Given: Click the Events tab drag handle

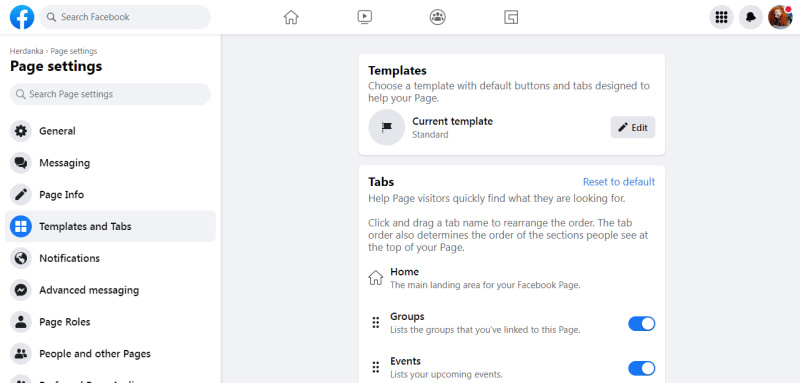Looking at the screenshot, I should 376,368.
